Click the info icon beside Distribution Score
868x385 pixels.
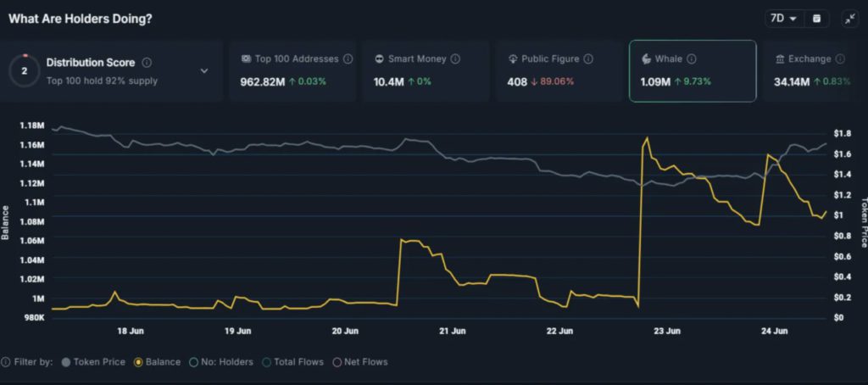click(147, 63)
